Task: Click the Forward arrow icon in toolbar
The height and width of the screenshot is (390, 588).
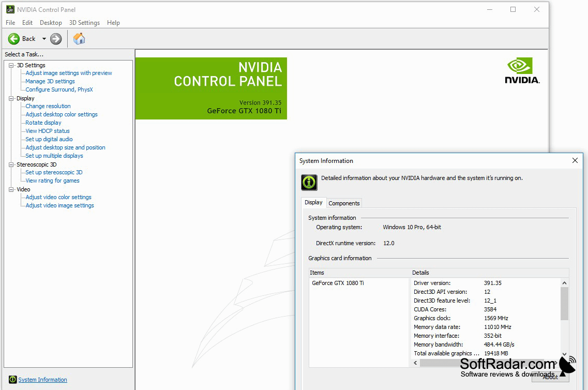Action: click(56, 39)
